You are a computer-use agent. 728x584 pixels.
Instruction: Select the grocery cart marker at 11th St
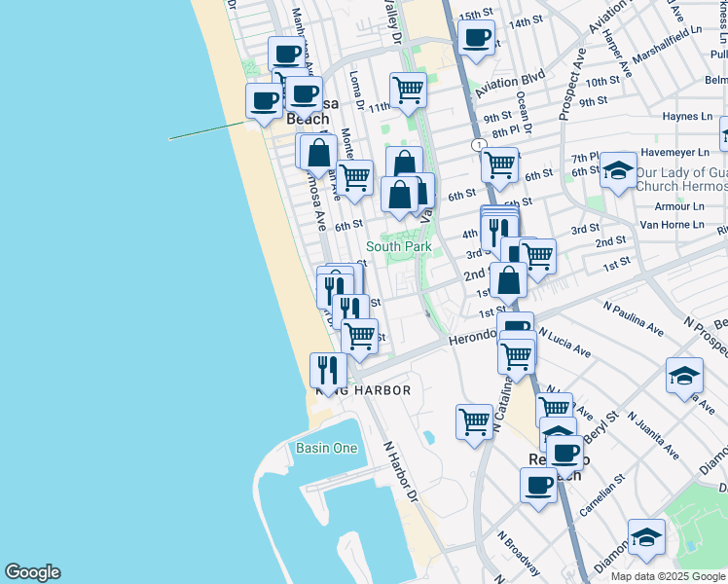[408, 91]
